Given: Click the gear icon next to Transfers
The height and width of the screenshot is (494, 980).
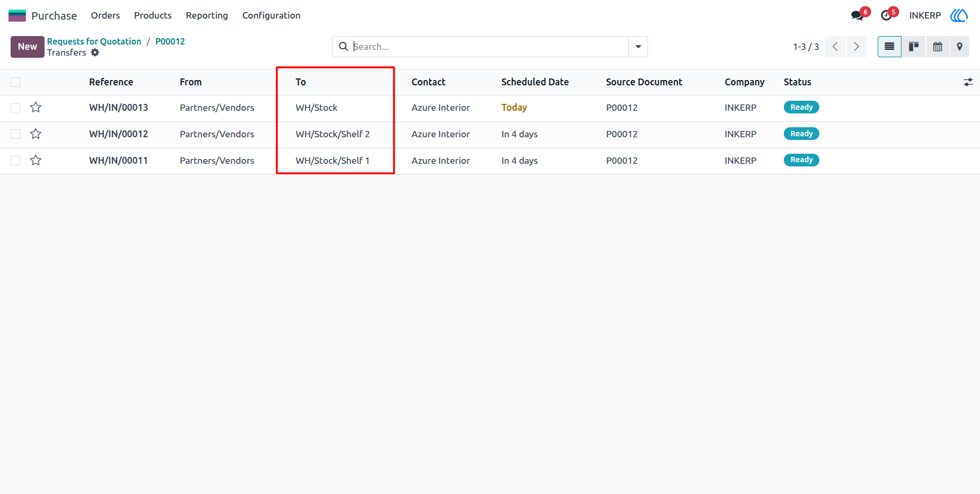Looking at the screenshot, I should point(95,52).
